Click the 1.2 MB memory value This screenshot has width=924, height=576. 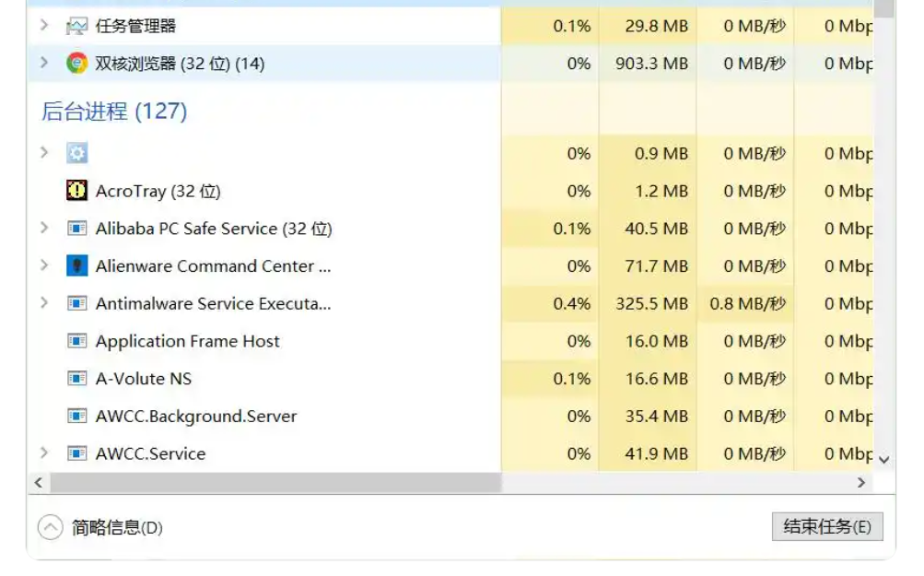(661, 191)
